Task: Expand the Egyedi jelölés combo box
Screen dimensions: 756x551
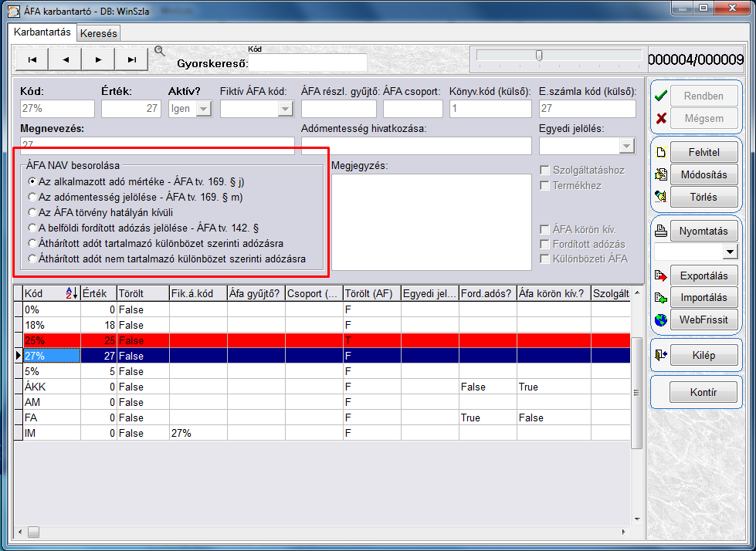Action: click(x=625, y=146)
